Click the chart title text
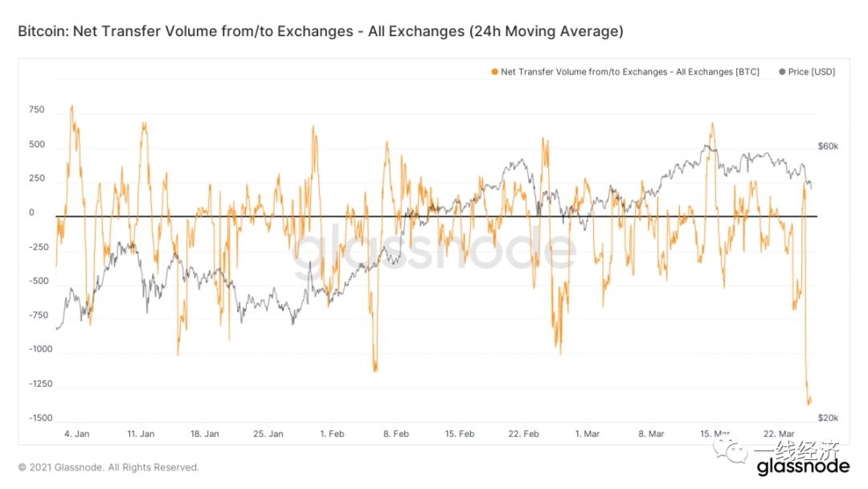This screenshot has height=489, width=868. click(320, 31)
